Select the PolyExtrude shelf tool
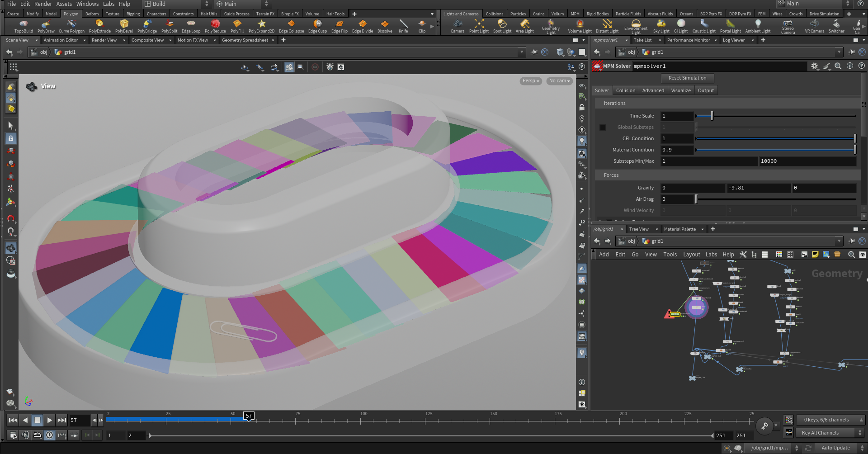The image size is (868, 454). [99, 26]
